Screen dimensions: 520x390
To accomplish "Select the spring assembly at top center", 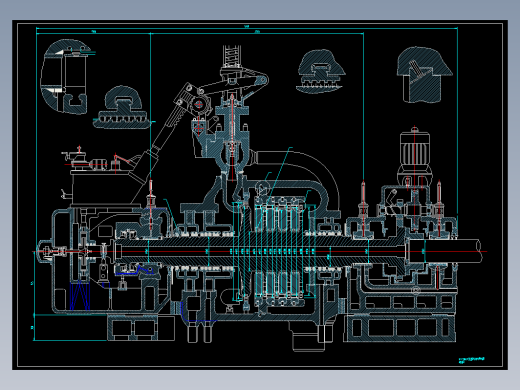I will 232,56.
